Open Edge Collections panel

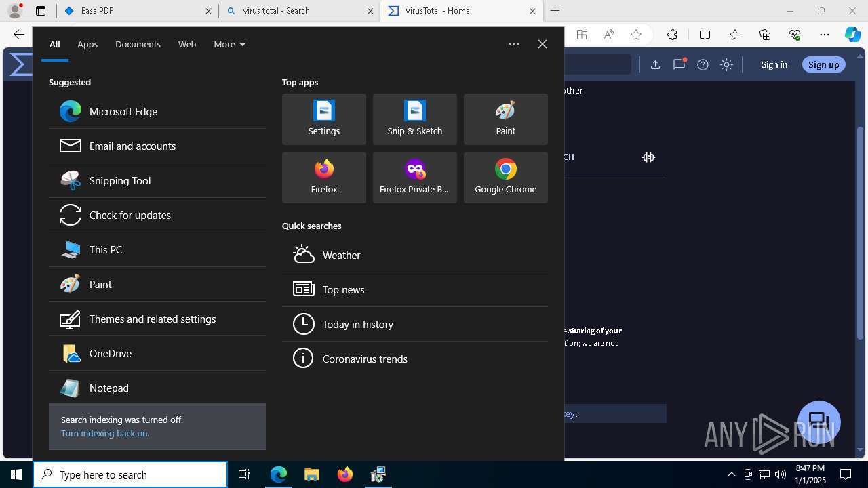(x=765, y=35)
